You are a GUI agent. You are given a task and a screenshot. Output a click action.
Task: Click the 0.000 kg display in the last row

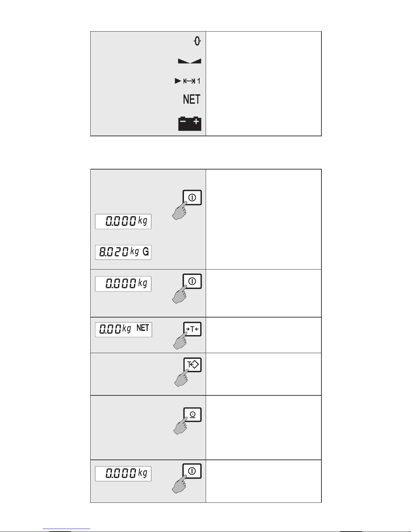(123, 474)
